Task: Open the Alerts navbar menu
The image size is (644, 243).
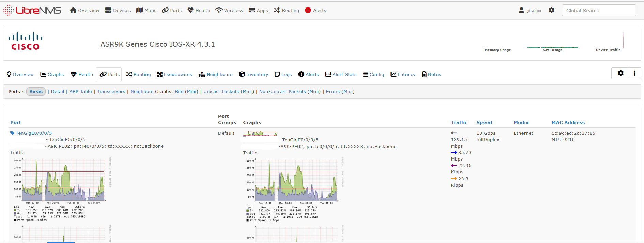Action: click(316, 10)
